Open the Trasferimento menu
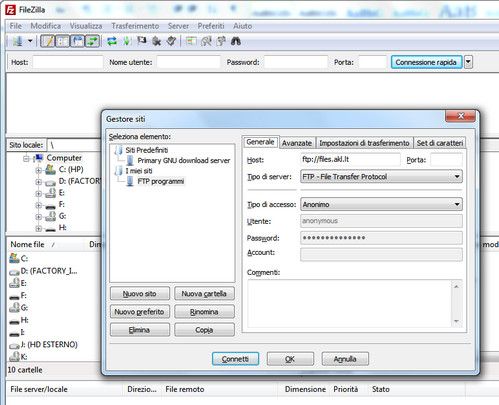The height and width of the screenshot is (405, 499). pyautogui.click(x=135, y=26)
